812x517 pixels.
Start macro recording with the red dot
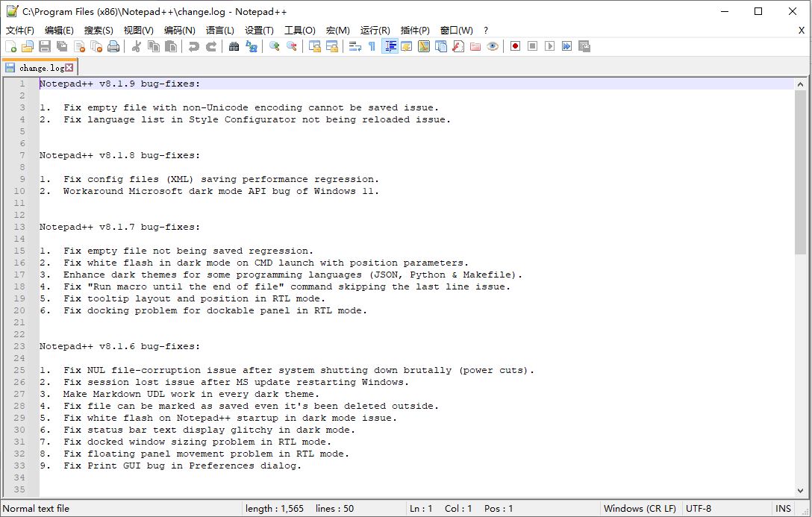pos(515,46)
